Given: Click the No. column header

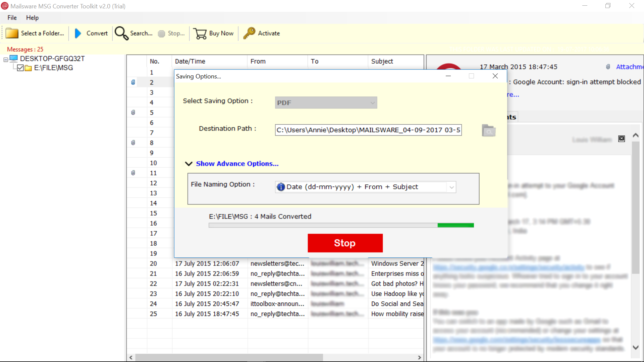Looking at the screenshot, I should (x=159, y=61).
